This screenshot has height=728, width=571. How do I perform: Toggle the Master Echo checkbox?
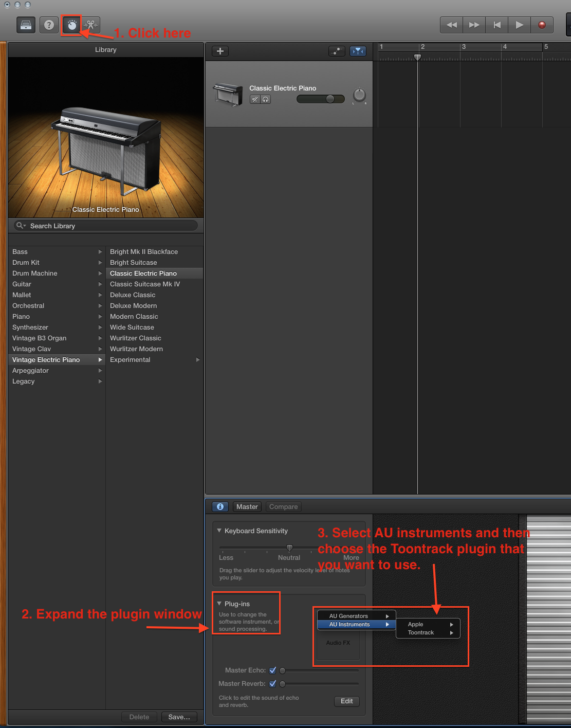273,670
